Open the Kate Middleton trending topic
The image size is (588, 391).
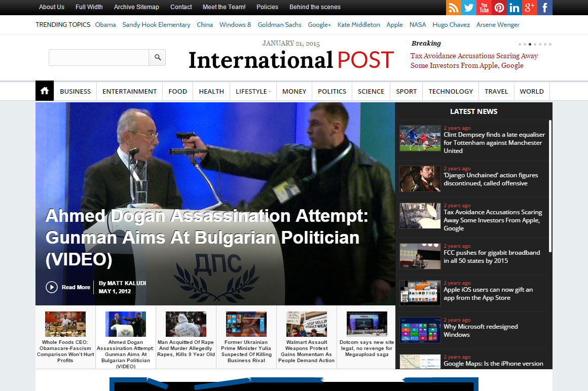tap(358, 25)
